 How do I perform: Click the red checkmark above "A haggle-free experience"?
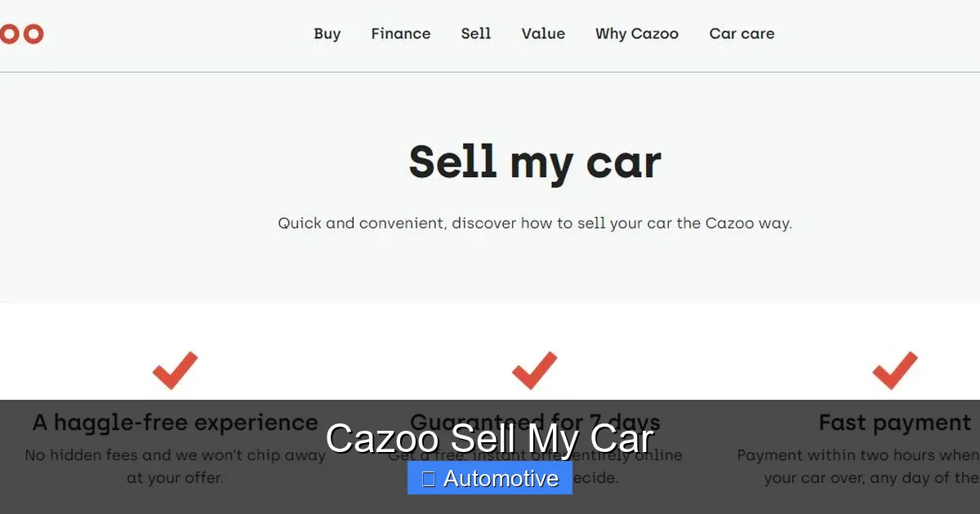coord(173,371)
